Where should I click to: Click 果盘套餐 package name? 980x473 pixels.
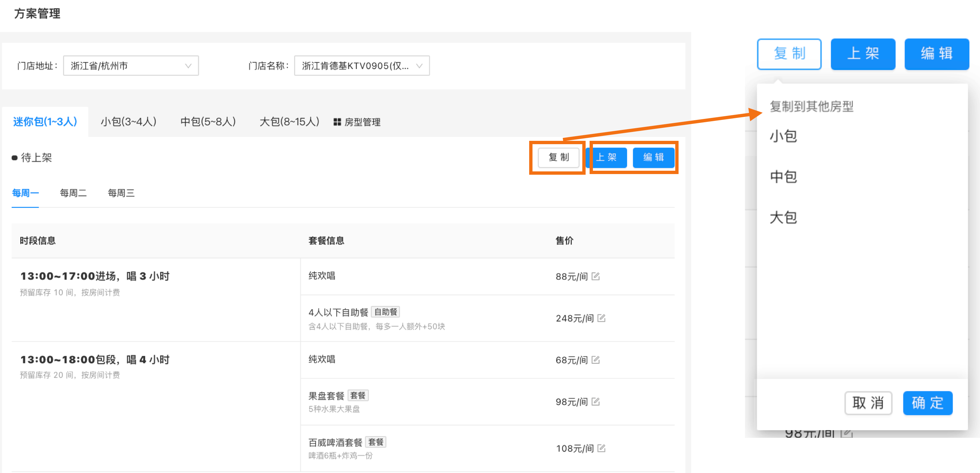[x=326, y=396]
